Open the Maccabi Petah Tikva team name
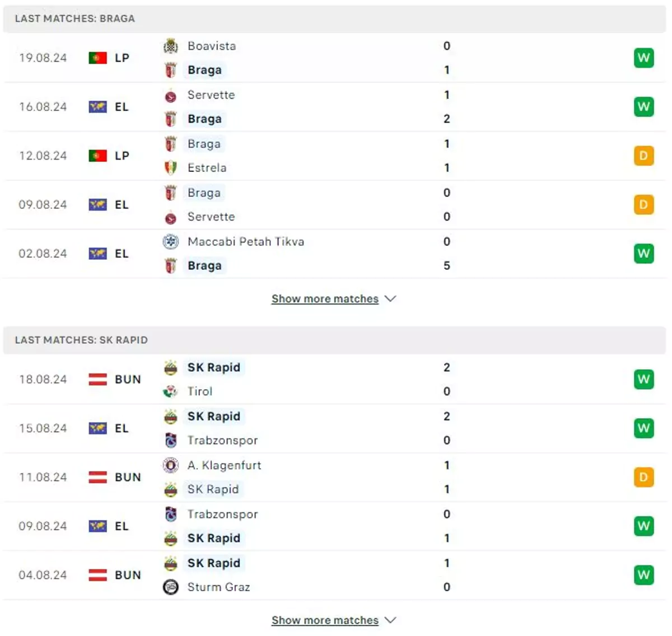This screenshot has width=672, height=636. click(x=246, y=242)
